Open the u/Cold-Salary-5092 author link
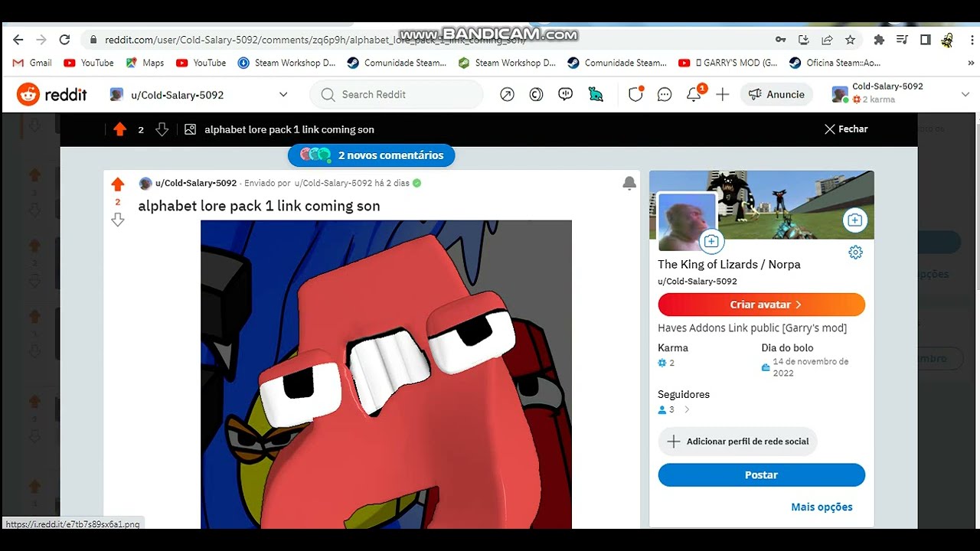980x551 pixels. (x=196, y=184)
